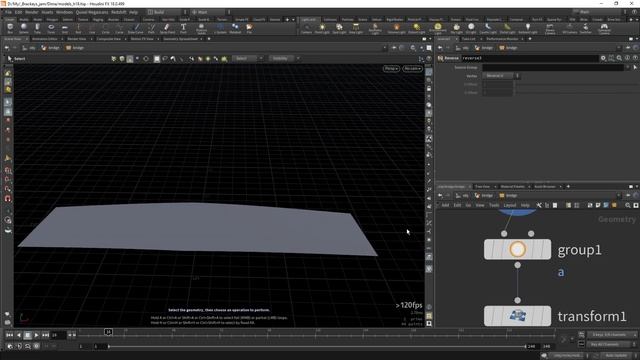Viewport: 640px width, 360px height.
Task: Add an Ambient Light from the shelf
Action: (528, 28)
